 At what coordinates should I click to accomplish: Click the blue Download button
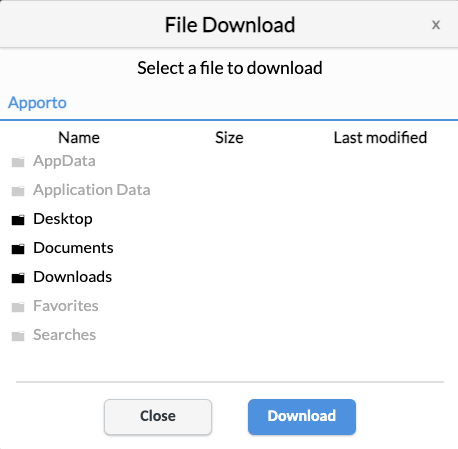point(302,417)
